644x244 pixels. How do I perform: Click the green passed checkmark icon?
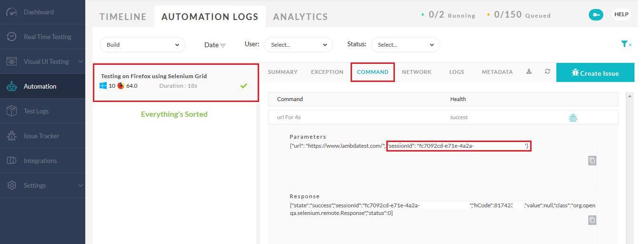coord(244,86)
